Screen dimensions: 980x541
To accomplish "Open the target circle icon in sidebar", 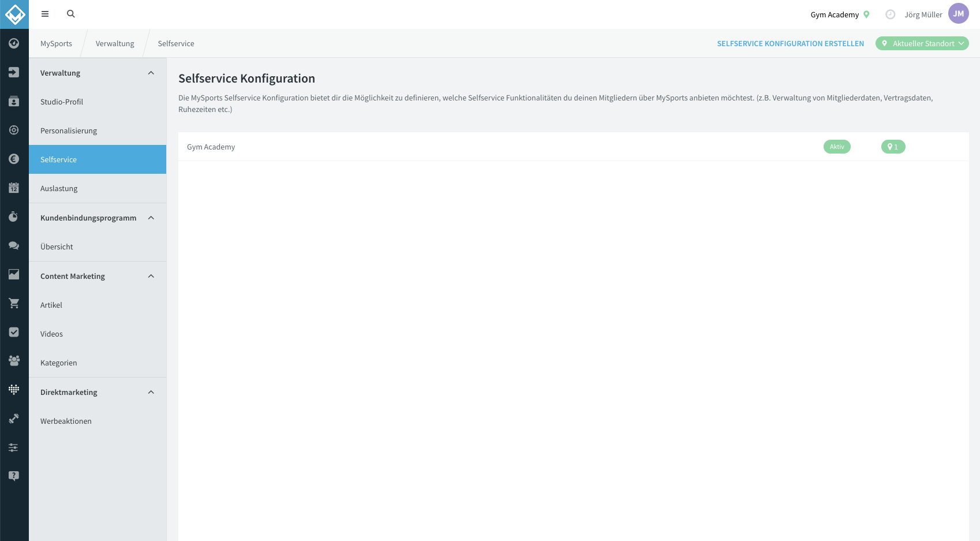I will [x=14, y=130].
